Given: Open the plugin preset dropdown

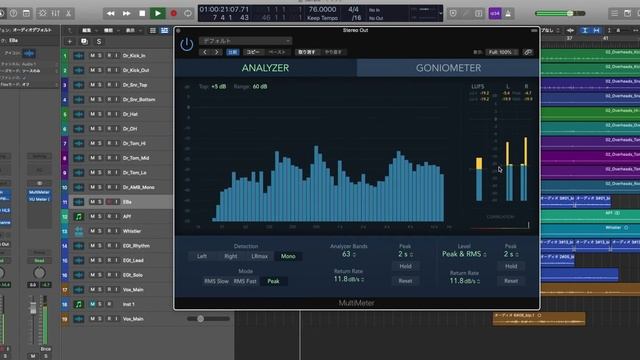Looking at the screenshot, I should (245, 41).
